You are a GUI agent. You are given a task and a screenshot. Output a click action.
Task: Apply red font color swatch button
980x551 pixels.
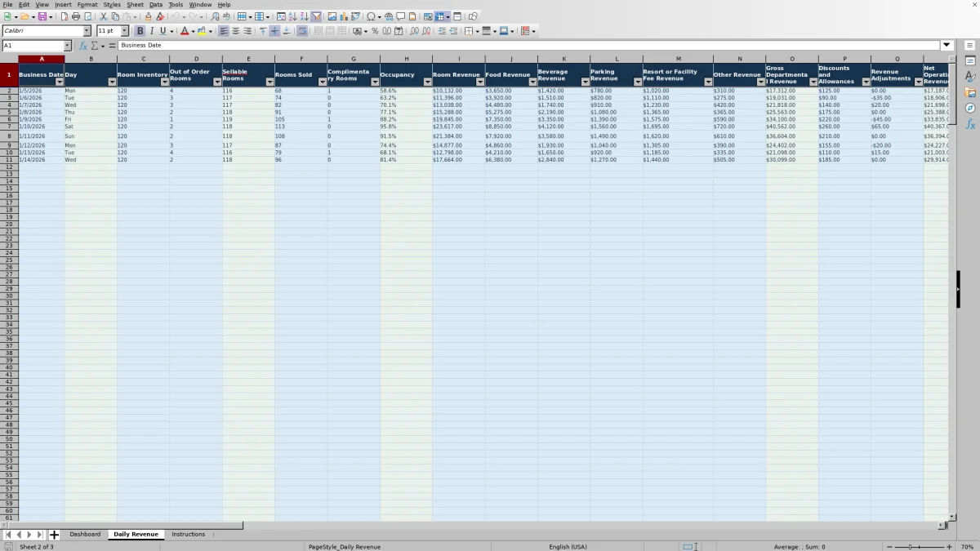click(184, 31)
